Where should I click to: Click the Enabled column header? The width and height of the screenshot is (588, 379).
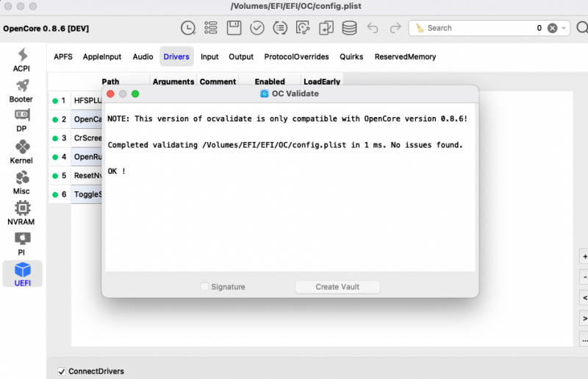tap(270, 82)
